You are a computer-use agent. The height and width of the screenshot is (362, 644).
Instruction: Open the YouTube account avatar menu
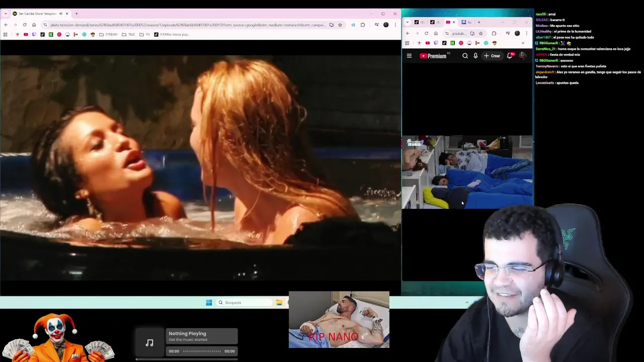coord(523,56)
